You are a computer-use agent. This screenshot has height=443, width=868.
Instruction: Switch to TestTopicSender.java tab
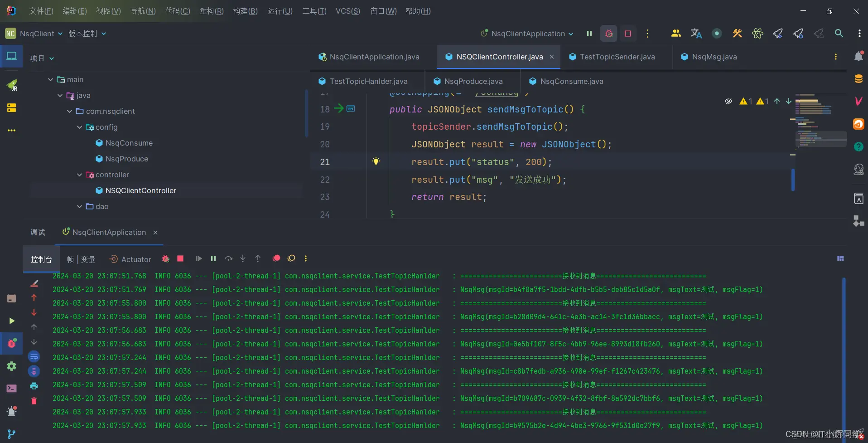pyautogui.click(x=617, y=57)
